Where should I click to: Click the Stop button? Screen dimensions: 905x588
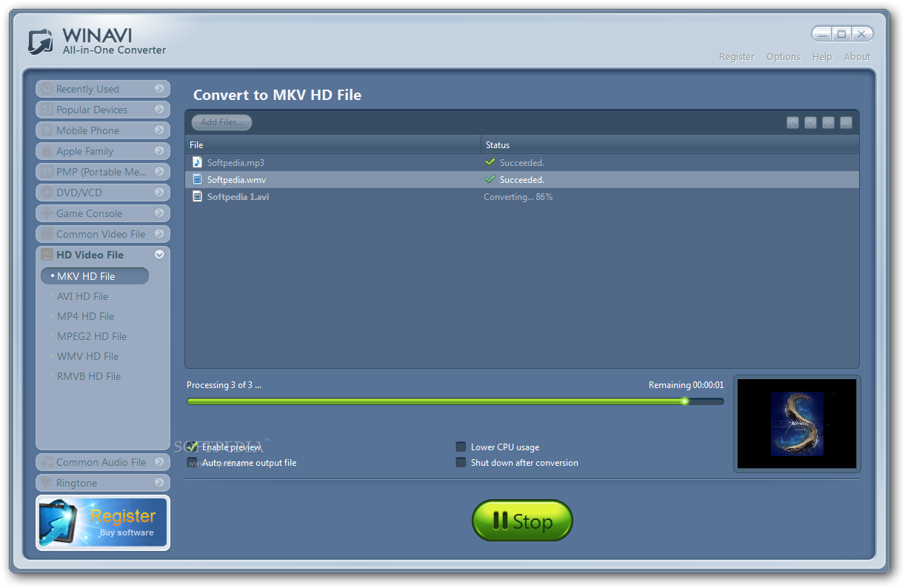coord(522,521)
